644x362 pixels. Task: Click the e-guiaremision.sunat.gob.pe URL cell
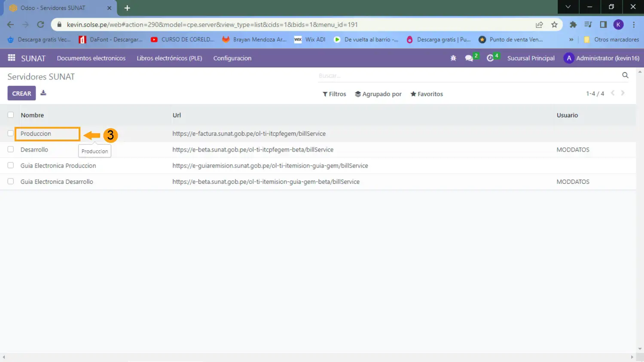point(270,166)
